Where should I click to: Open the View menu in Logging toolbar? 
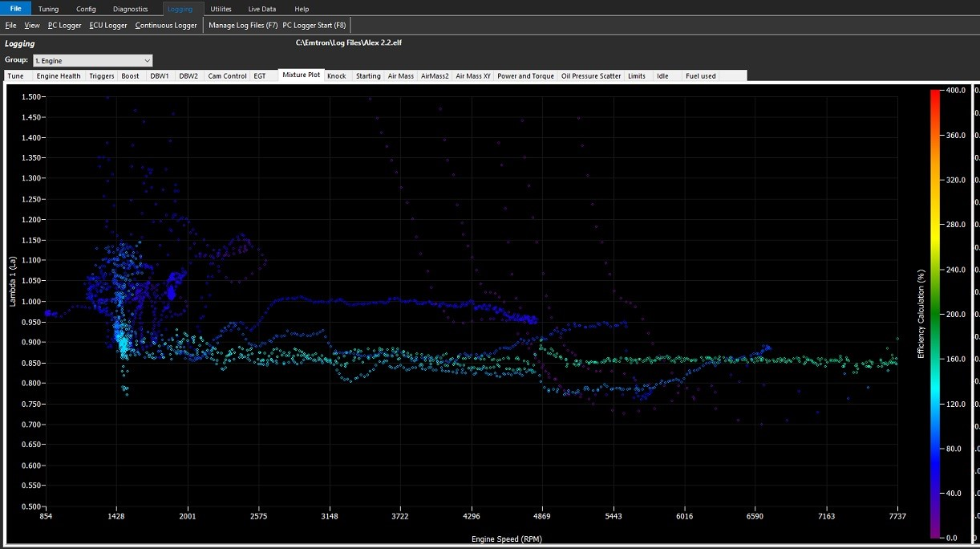pyautogui.click(x=32, y=26)
